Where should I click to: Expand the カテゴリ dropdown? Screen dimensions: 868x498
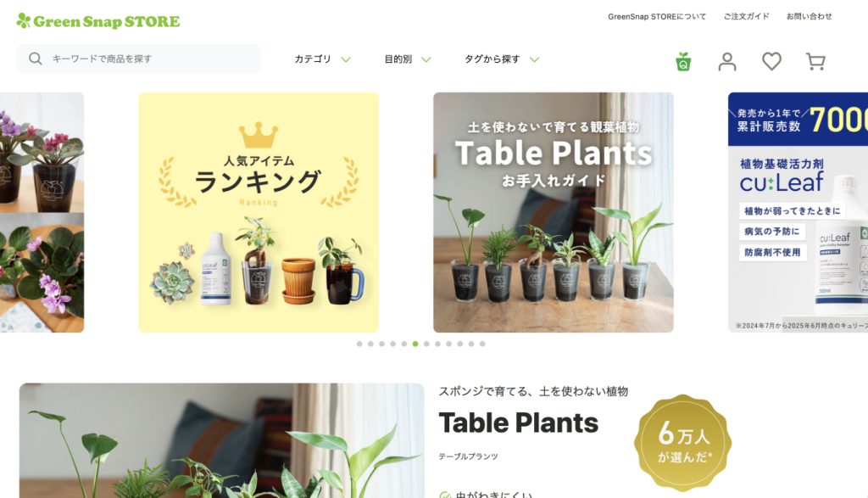click(322, 59)
